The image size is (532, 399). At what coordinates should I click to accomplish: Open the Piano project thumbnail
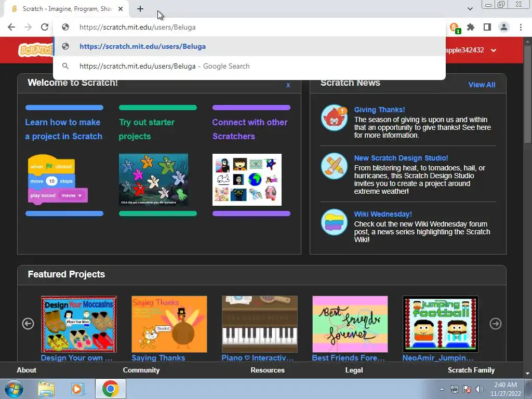[x=260, y=324]
